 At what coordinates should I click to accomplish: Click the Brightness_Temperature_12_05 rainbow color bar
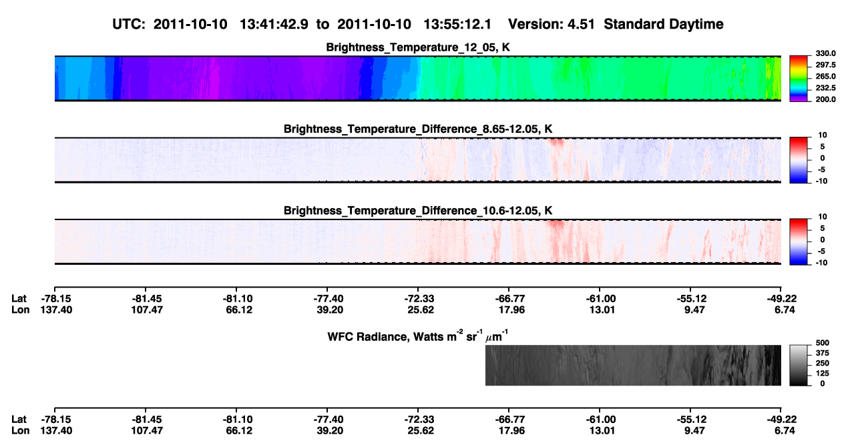799,78
